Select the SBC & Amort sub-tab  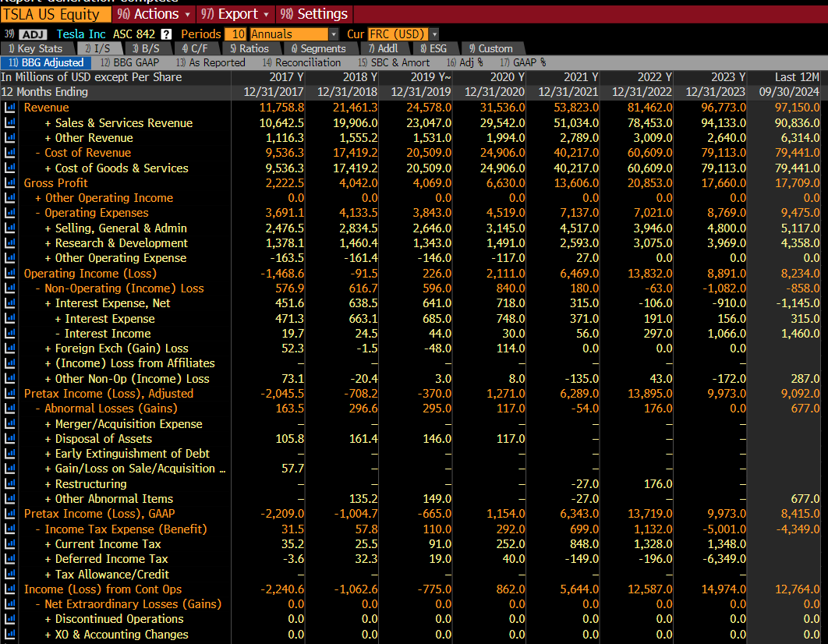coord(394,62)
